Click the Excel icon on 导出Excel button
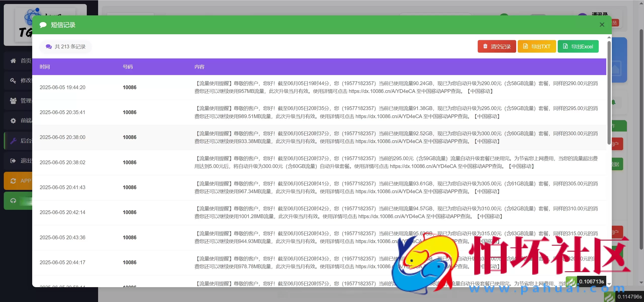The width and height of the screenshot is (644, 302). pos(565,46)
